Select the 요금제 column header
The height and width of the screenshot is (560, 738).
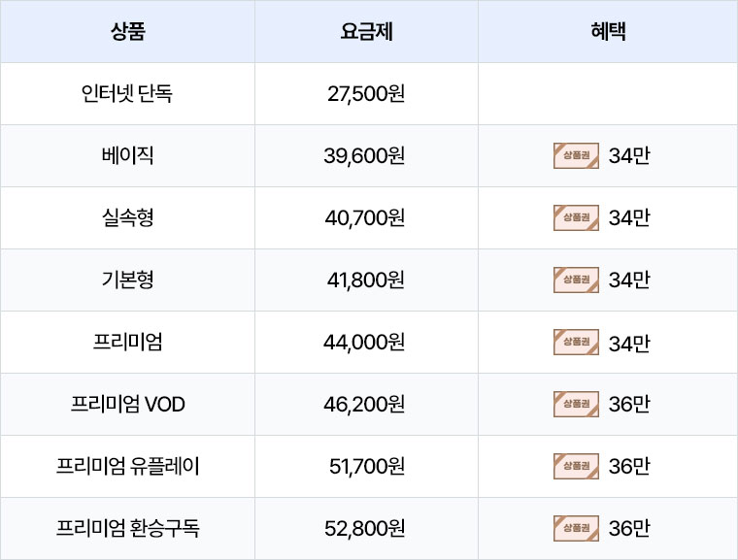366,31
